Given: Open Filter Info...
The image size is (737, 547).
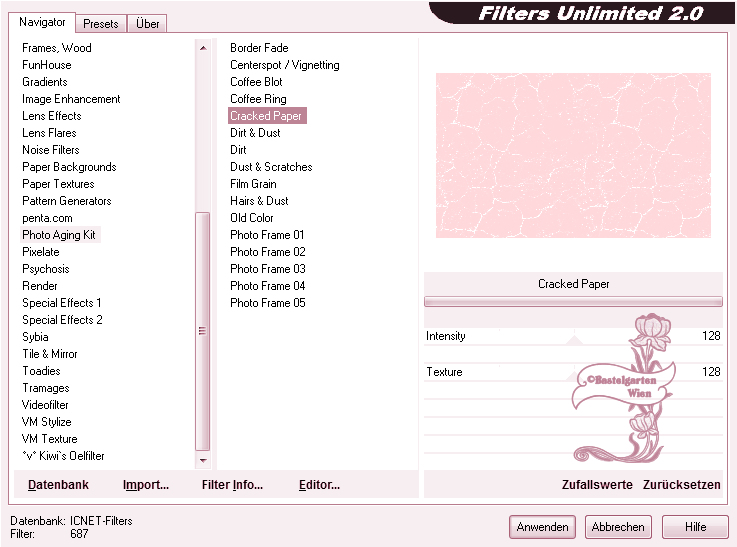Looking at the screenshot, I should [232, 485].
